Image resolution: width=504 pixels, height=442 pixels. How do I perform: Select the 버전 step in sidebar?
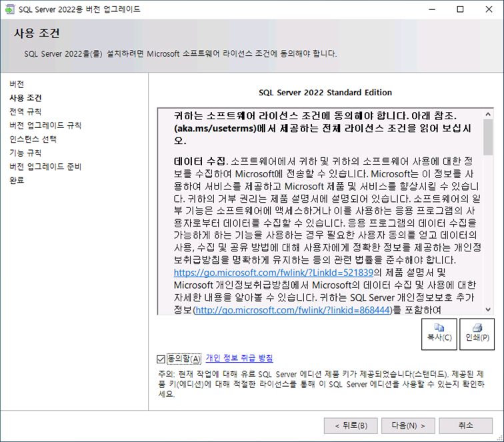click(x=17, y=84)
